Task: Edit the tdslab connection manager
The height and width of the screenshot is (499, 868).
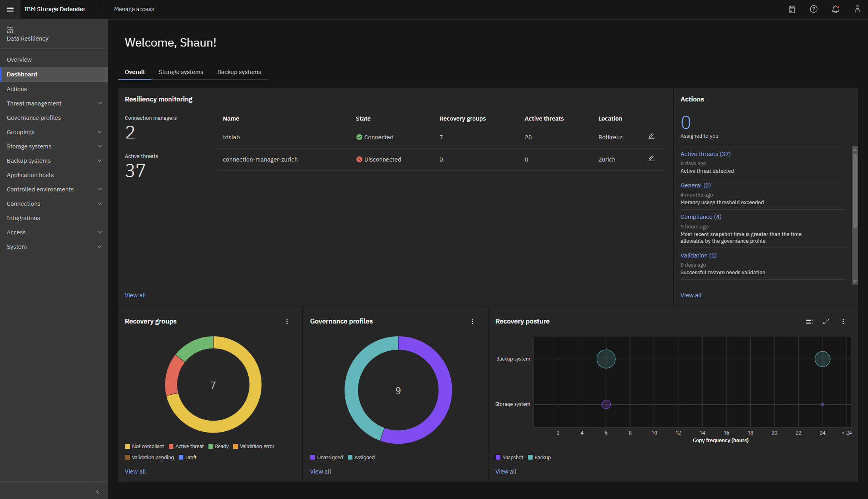Action: click(x=651, y=136)
